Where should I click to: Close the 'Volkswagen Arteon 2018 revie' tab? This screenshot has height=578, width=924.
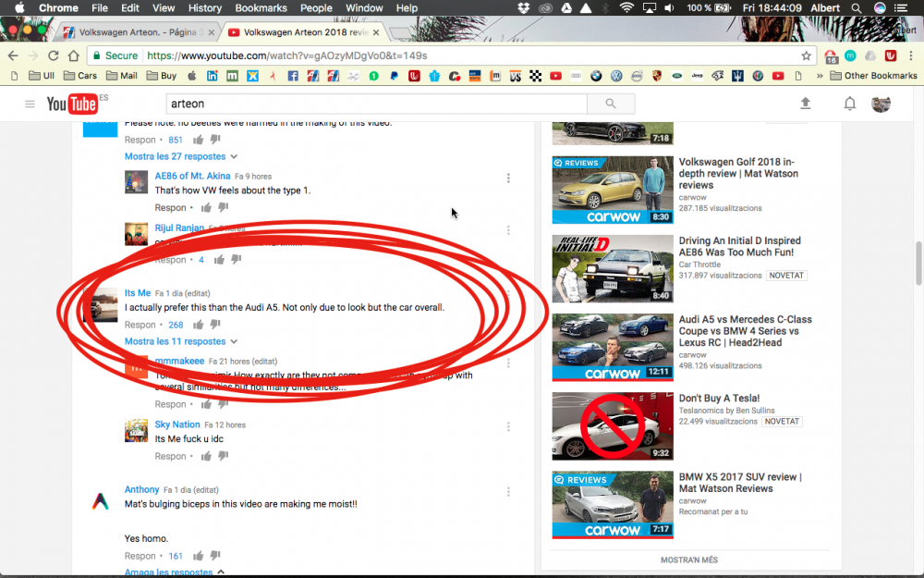376,32
